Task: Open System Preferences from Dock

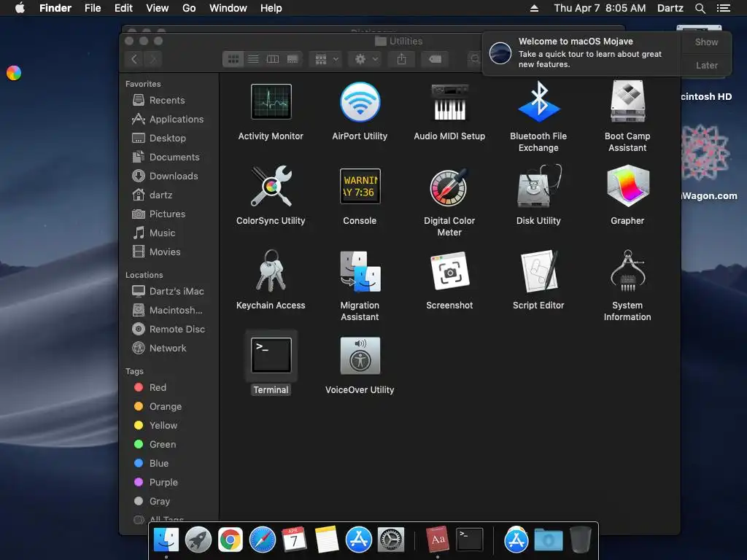Action: pyautogui.click(x=391, y=540)
